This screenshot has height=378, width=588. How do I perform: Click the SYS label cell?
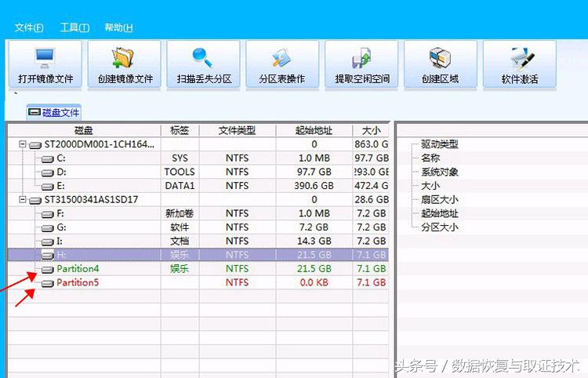click(180, 158)
